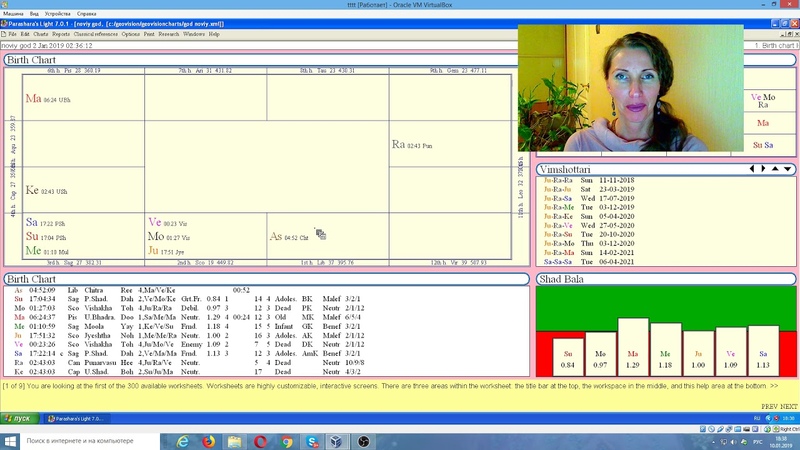Image resolution: width=800 pixels, height=450 pixels.
Task: Select Ju-Ra-Sa dasha row dated 17-07-2019
Action: [x=589, y=198]
